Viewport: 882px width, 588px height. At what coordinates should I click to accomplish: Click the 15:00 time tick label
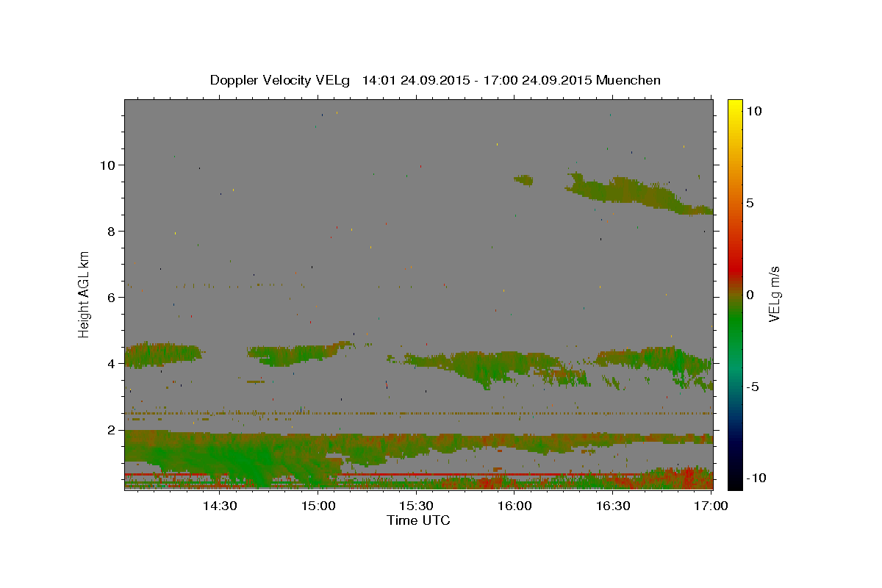[x=318, y=506]
